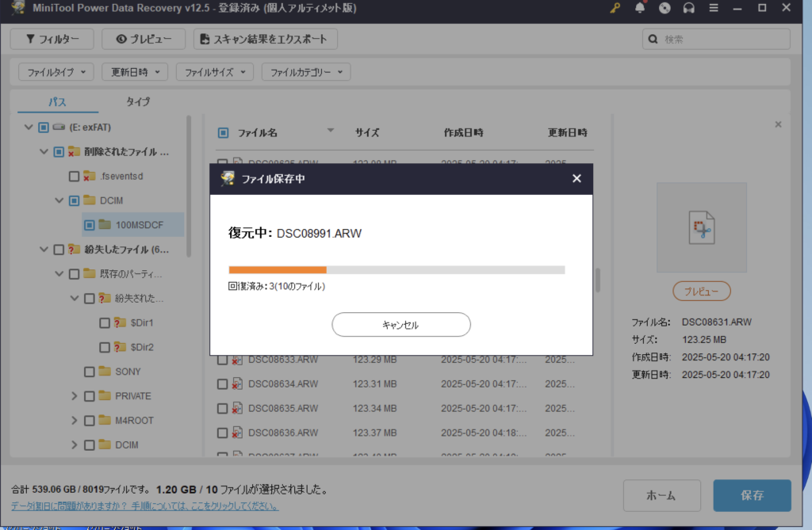The image size is (812, 530).
Task: Sort by ファイル名 column header
Action: [x=258, y=133]
